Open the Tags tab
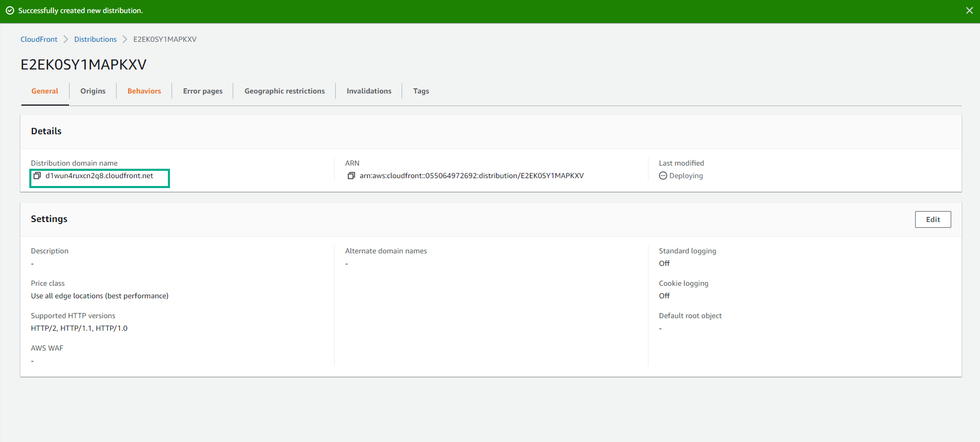 tap(421, 91)
